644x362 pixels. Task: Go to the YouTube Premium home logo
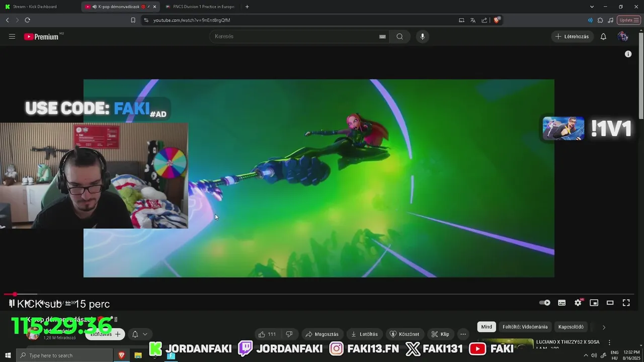click(x=41, y=36)
